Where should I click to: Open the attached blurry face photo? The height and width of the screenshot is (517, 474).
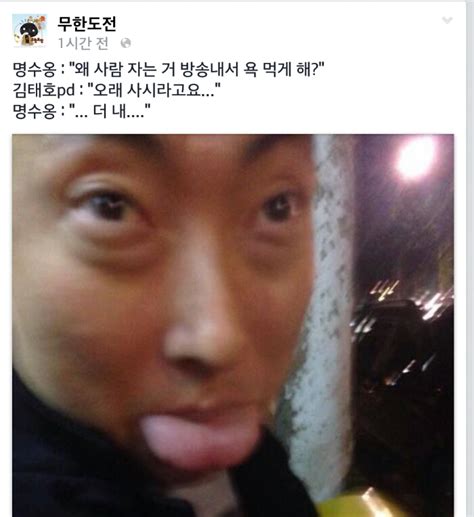233,325
